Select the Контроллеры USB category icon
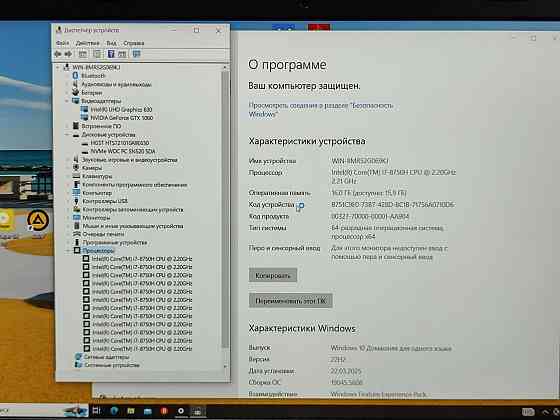This screenshot has height=420, width=560. [x=76, y=201]
